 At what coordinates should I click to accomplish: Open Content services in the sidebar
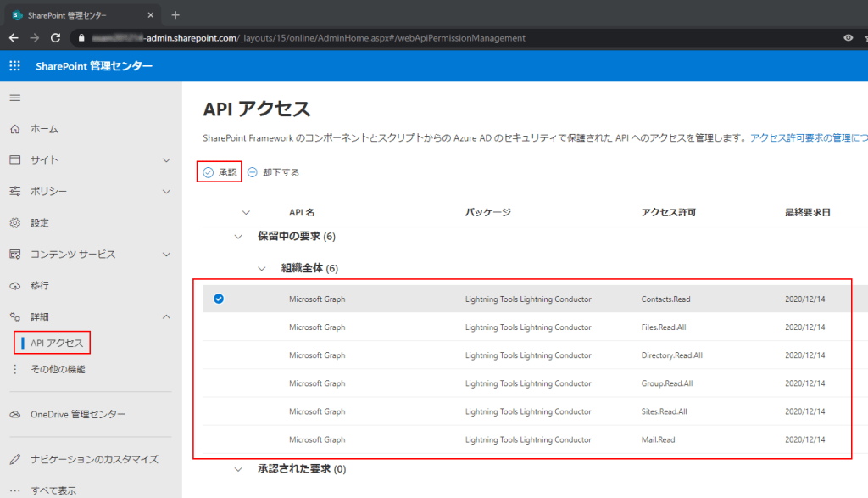click(72, 255)
